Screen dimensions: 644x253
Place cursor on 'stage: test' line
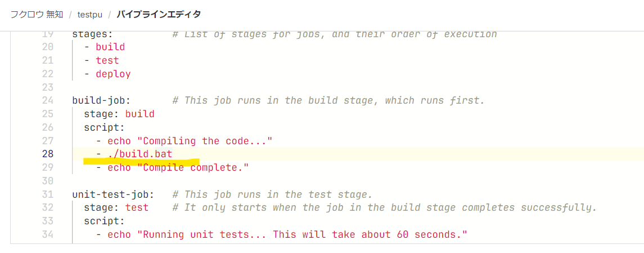click(116, 208)
